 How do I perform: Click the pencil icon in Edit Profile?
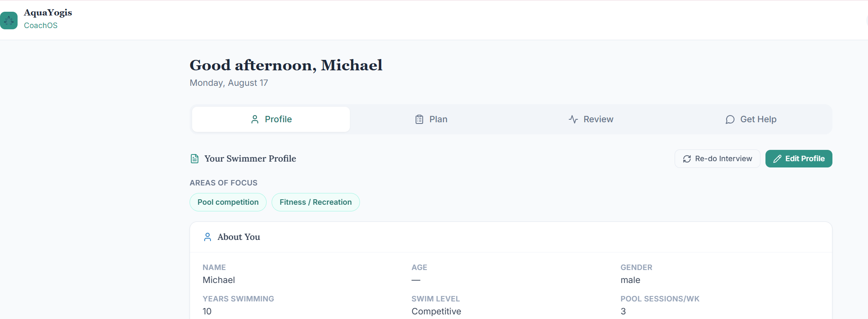click(777, 159)
